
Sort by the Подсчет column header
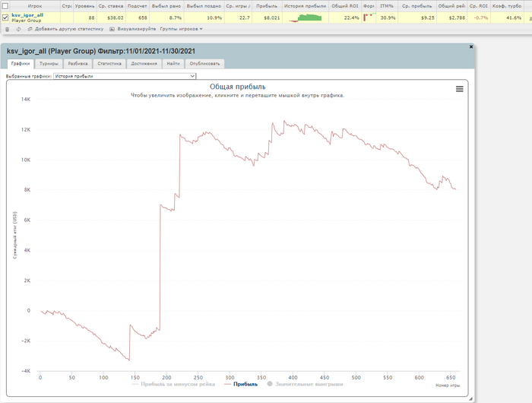(x=137, y=6)
